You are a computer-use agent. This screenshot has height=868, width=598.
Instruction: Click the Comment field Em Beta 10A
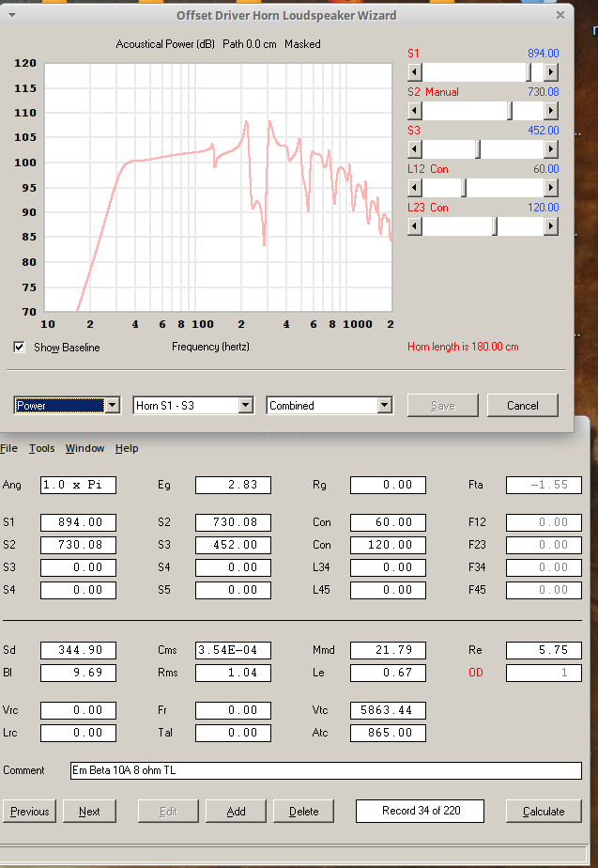pos(326,770)
